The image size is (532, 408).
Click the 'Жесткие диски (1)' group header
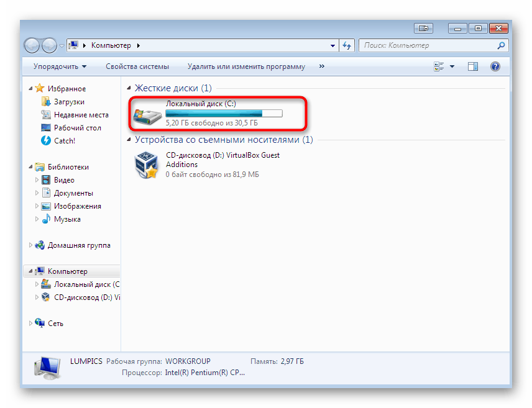(x=173, y=88)
